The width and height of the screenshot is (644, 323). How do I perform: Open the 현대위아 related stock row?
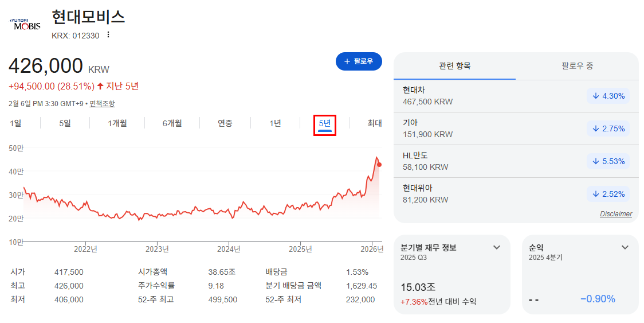coord(516,194)
